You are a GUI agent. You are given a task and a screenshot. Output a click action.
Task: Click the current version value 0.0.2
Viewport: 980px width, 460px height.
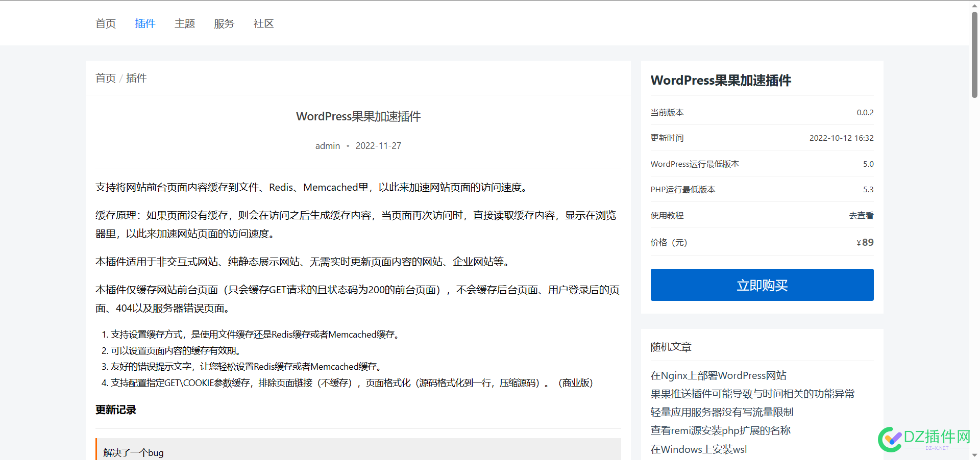point(865,112)
